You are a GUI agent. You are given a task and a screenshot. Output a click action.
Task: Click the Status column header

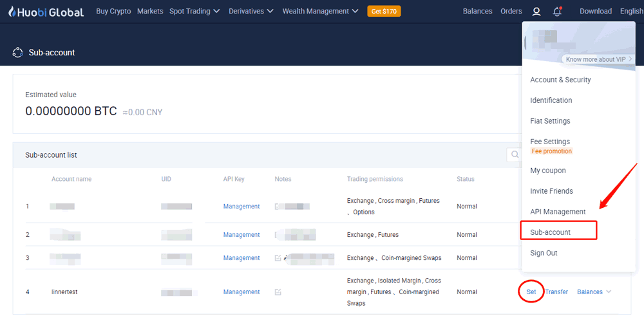(x=466, y=179)
